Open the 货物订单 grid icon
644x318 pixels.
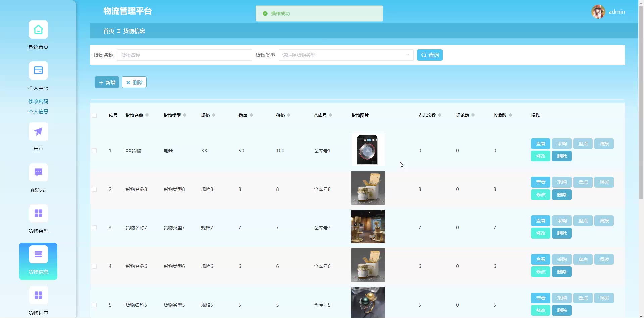click(x=38, y=295)
